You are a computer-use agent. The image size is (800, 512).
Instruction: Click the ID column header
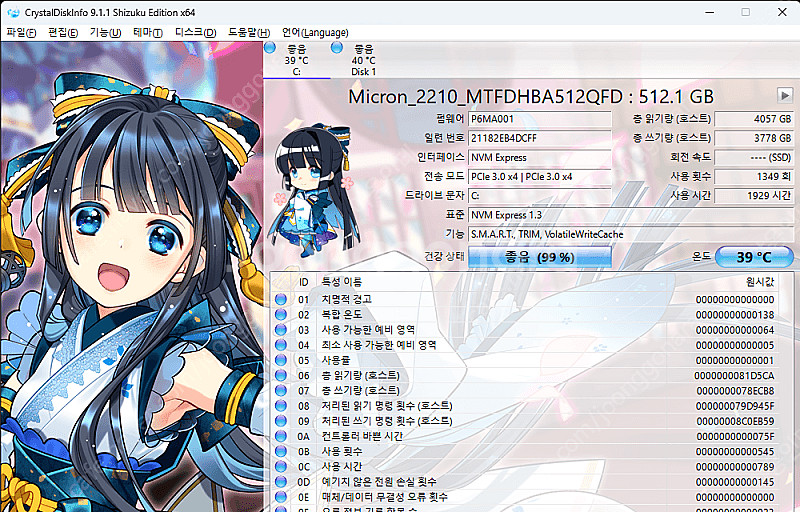pyautogui.click(x=304, y=282)
